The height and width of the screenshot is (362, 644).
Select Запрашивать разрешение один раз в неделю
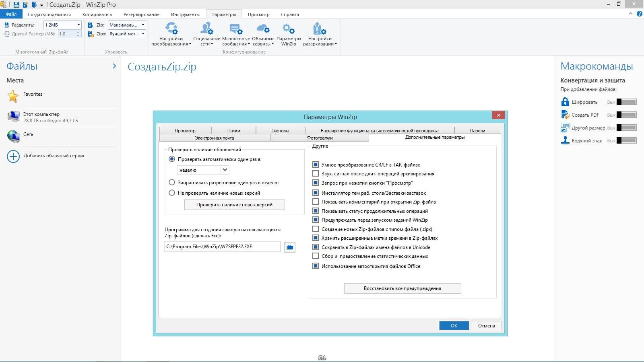click(x=172, y=183)
